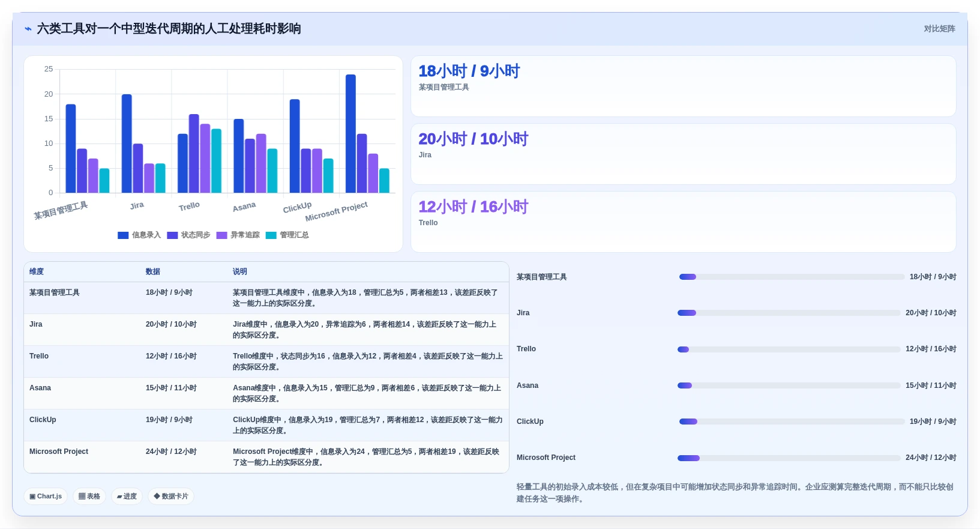Open the 12小时 / 16小时 Trello data card
This screenshot has height=529, width=980.
pyautogui.click(x=683, y=222)
